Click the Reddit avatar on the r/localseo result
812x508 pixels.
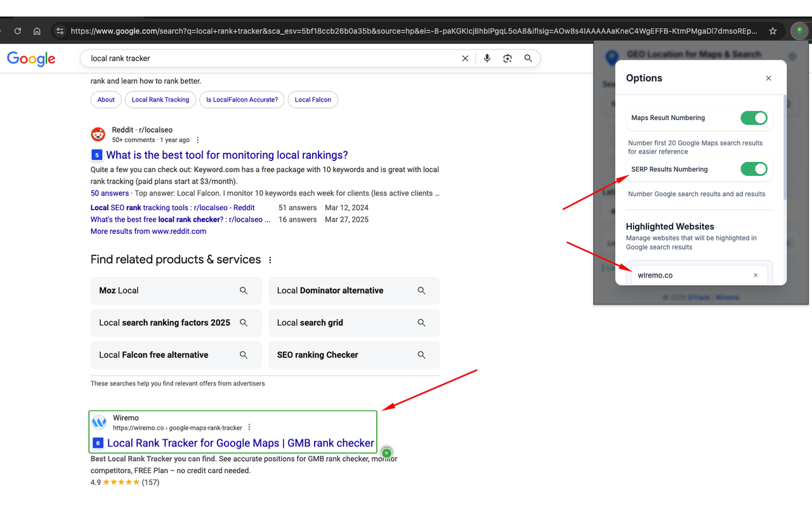pyautogui.click(x=98, y=134)
